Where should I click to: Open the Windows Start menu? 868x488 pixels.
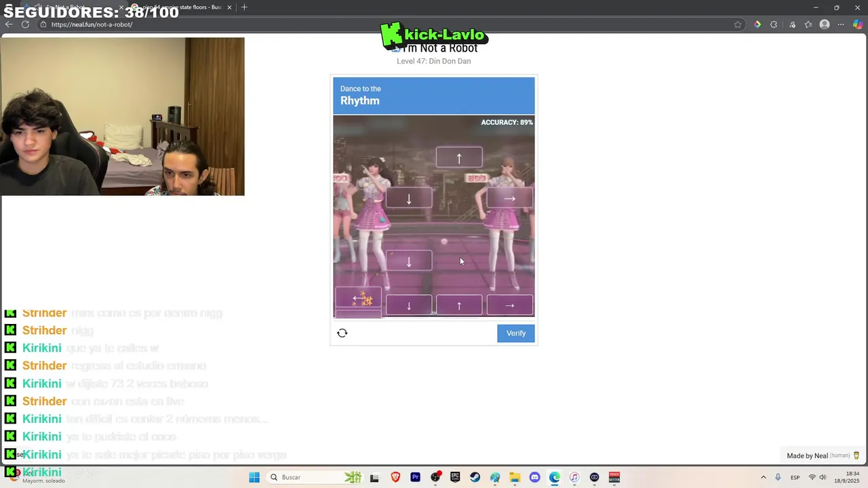[x=254, y=477]
